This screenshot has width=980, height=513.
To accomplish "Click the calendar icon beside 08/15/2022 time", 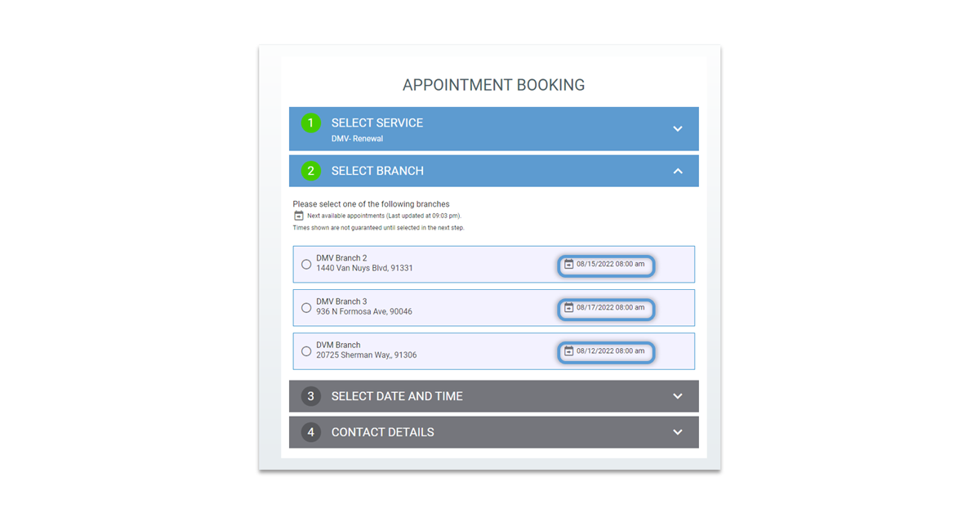I will (569, 265).
